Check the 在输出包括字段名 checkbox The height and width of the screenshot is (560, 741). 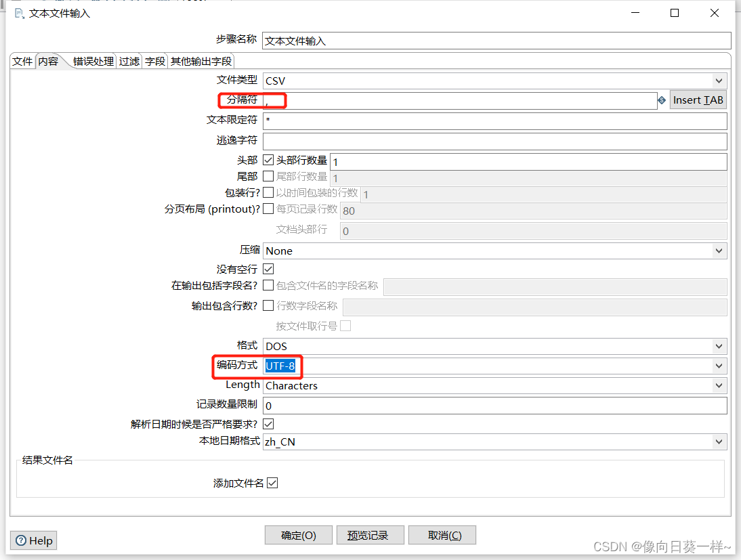268,285
